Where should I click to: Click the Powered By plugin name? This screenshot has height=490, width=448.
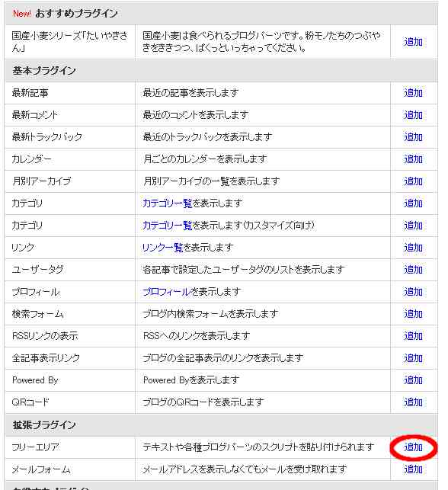pos(35,380)
